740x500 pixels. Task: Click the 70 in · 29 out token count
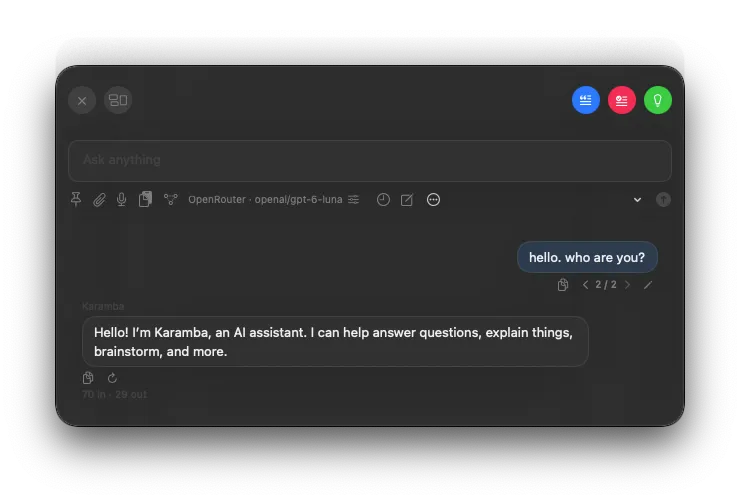pos(114,394)
